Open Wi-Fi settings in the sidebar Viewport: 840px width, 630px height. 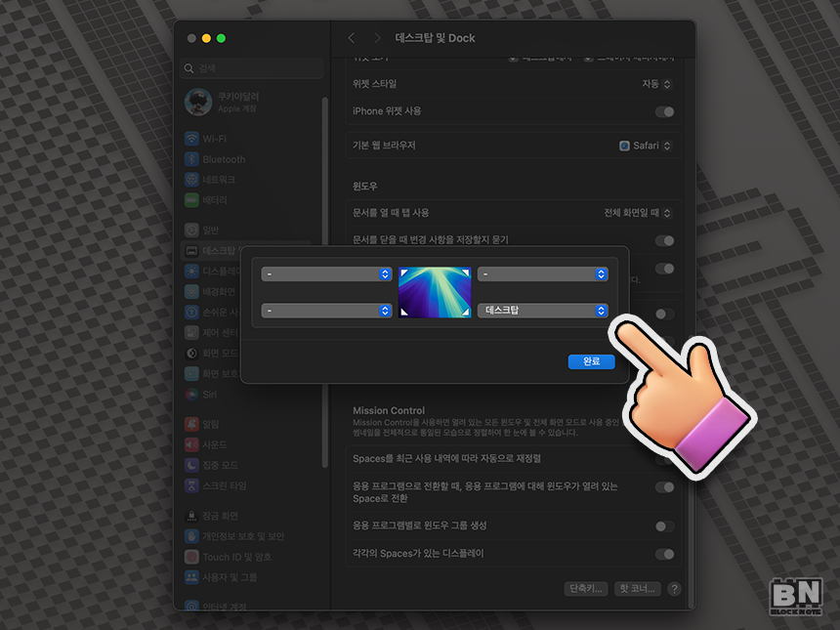coord(206,139)
